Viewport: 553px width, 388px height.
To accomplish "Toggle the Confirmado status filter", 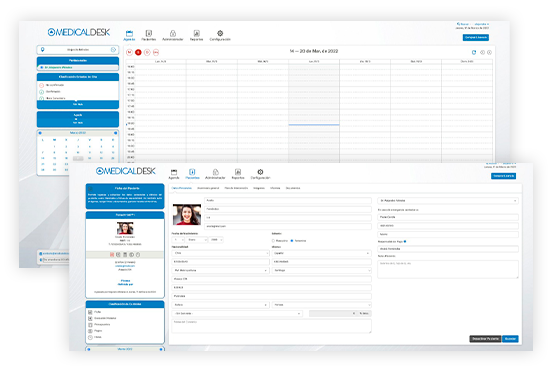I will (41, 92).
